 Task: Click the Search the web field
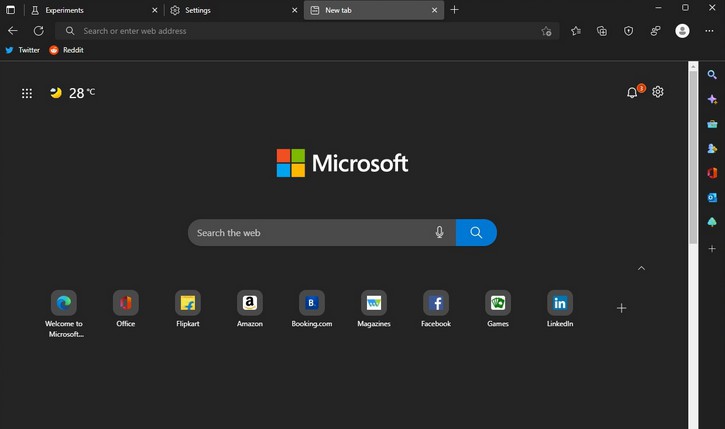coord(310,233)
